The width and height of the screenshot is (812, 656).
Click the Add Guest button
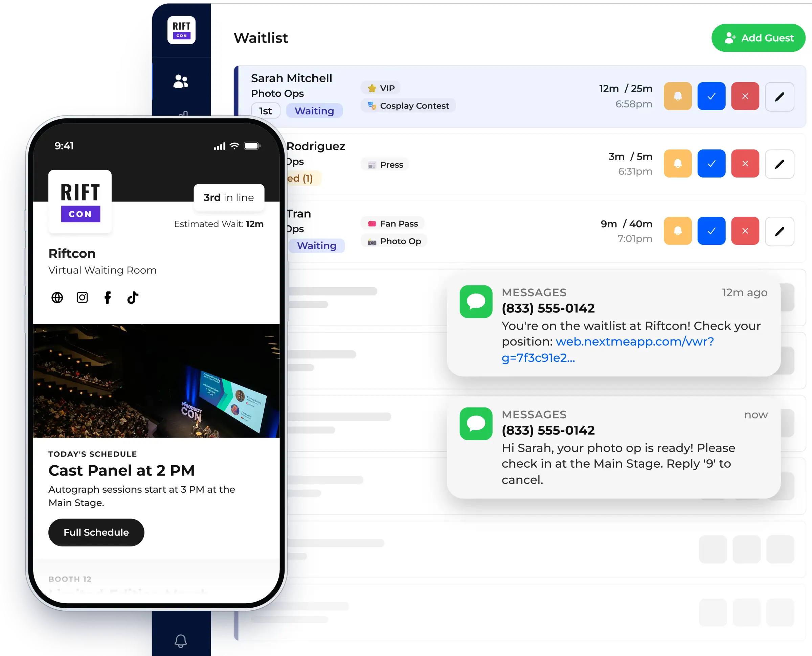click(x=758, y=38)
